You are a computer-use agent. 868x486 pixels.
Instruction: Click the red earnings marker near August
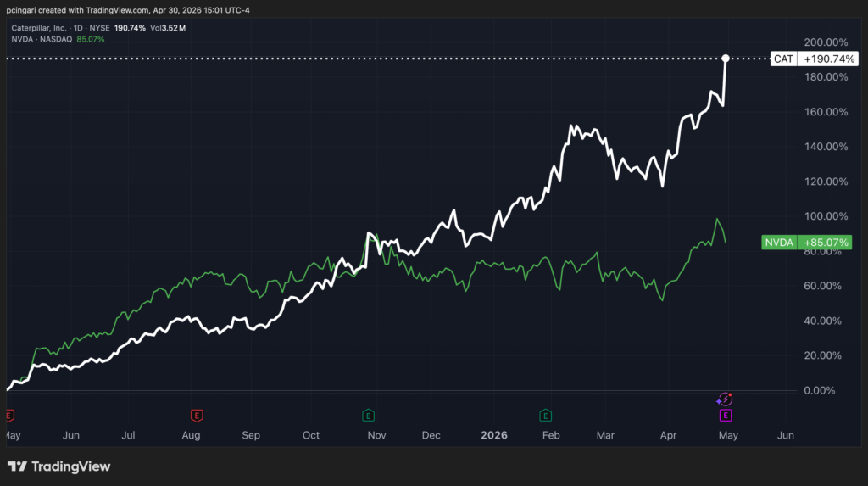(197, 415)
